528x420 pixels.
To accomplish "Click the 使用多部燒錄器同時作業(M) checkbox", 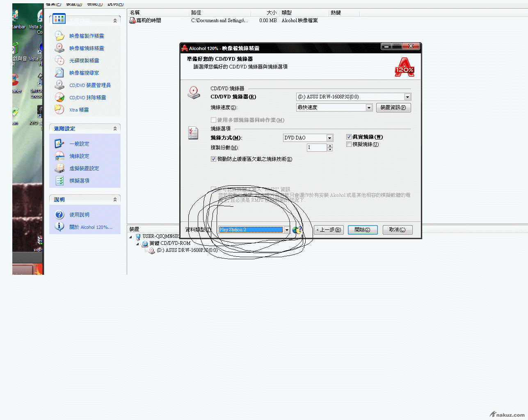I will coord(213,120).
